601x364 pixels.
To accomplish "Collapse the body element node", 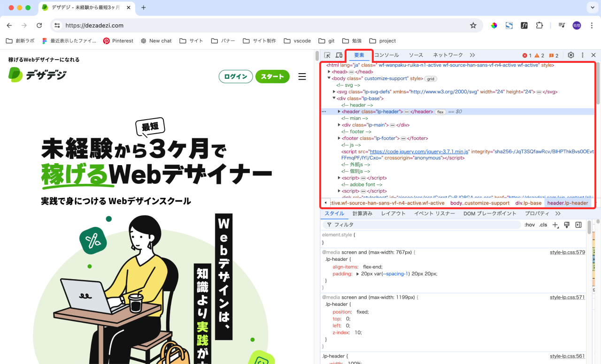I will 329,78.
